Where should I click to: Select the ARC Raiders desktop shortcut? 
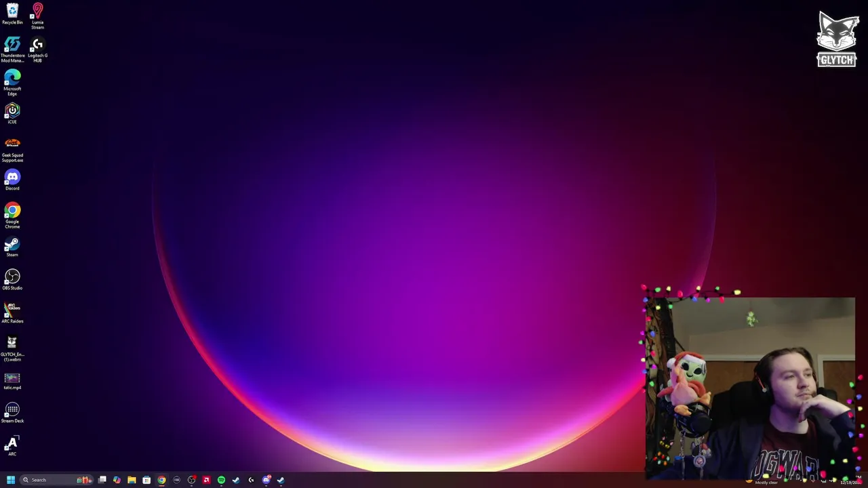tap(12, 312)
